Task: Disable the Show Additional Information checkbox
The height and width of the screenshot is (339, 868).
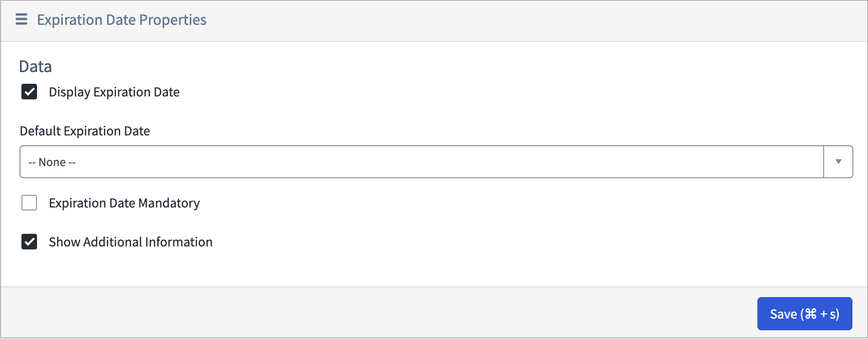Action: click(29, 242)
